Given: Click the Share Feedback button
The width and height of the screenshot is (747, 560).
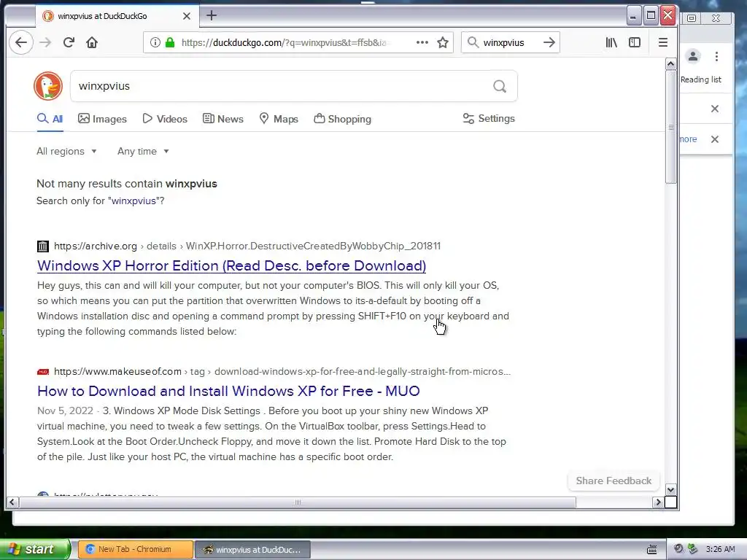Looking at the screenshot, I should pyautogui.click(x=614, y=481).
